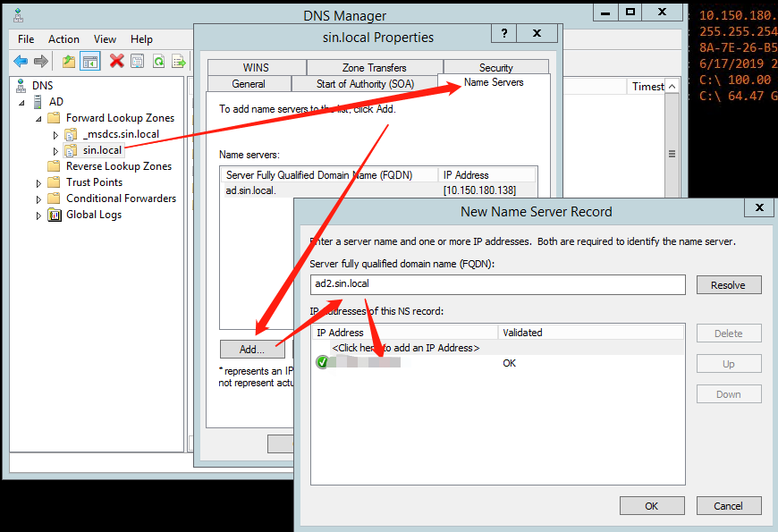Click Cancel in New Name Server Record
This screenshot has width=778, height=532.
pyautogui.click(x=729, y=506)
